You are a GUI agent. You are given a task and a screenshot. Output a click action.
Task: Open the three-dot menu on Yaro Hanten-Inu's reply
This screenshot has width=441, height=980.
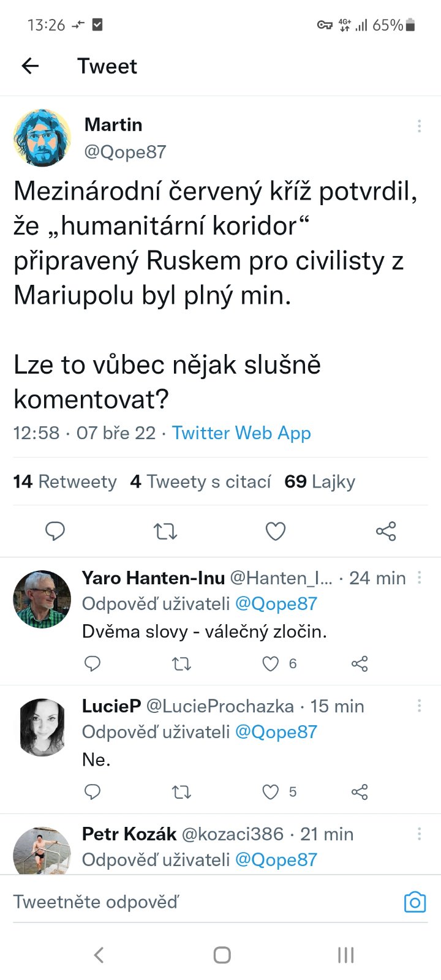pos(419,578)
